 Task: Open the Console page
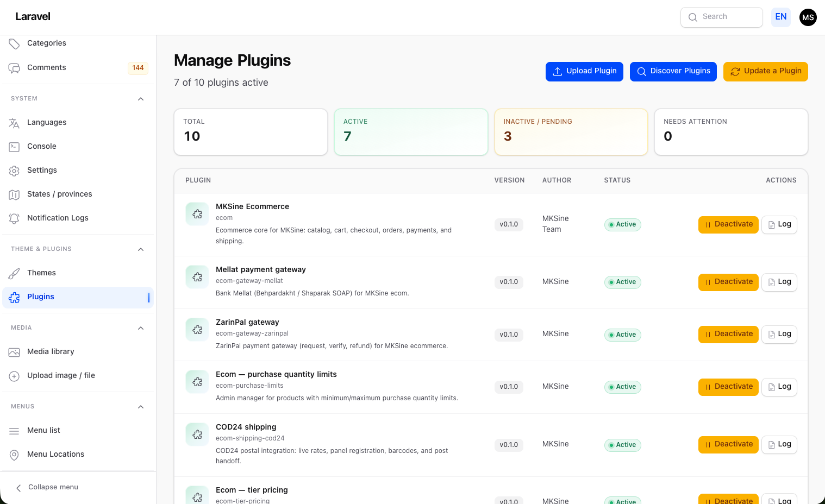78,147
